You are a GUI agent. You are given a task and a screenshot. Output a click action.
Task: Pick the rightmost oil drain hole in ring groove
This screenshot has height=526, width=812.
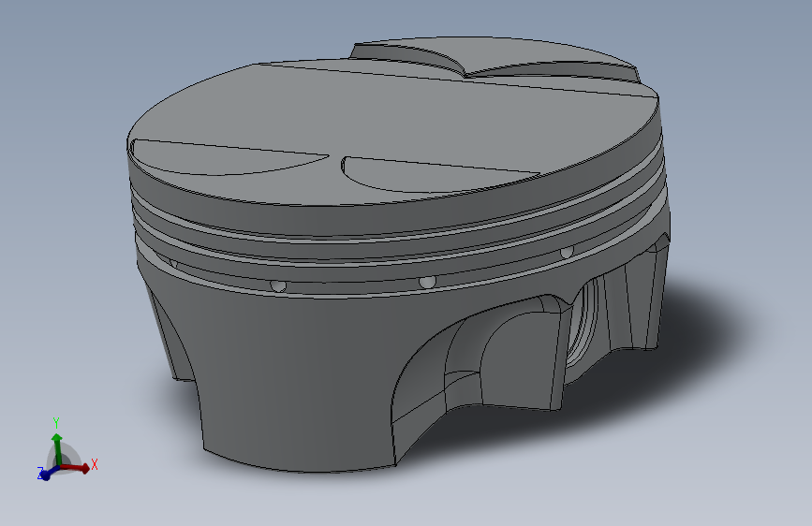pos(567,252)
